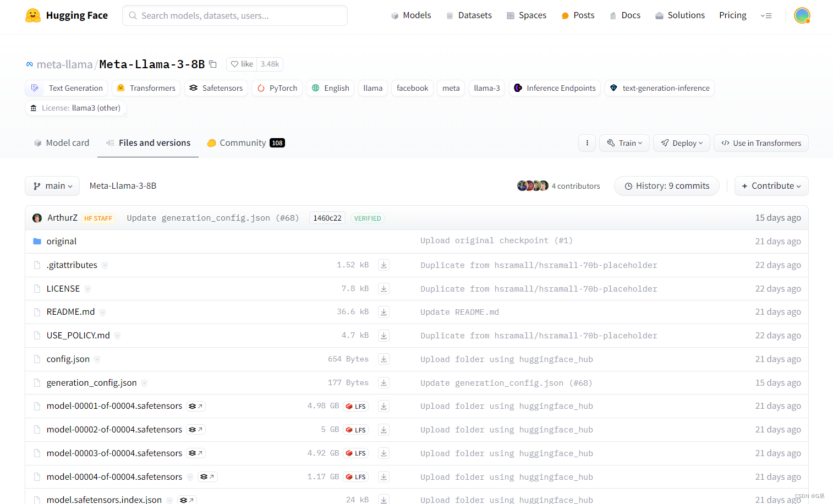
Task: Open the Deploy dropdown
Action: point(682,143)
